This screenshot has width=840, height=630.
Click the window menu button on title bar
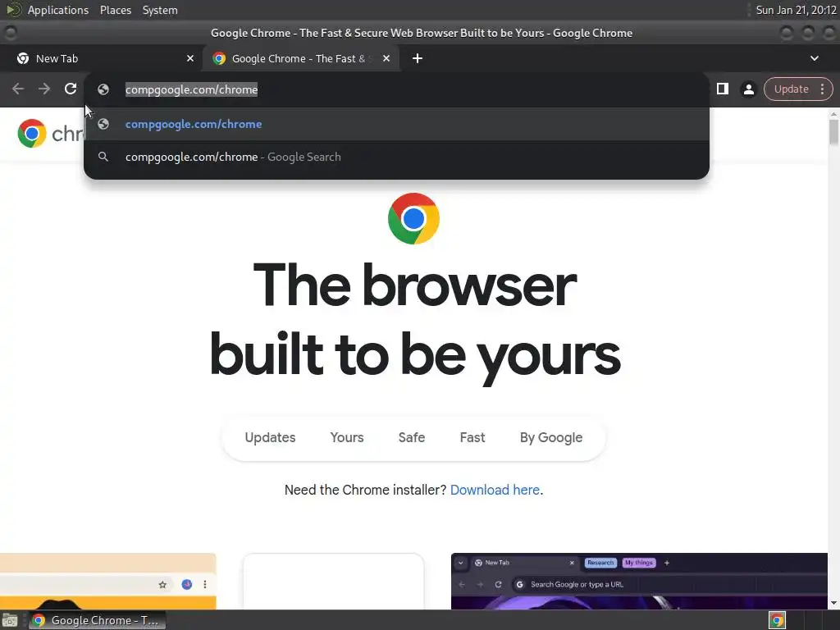(10, 33)
